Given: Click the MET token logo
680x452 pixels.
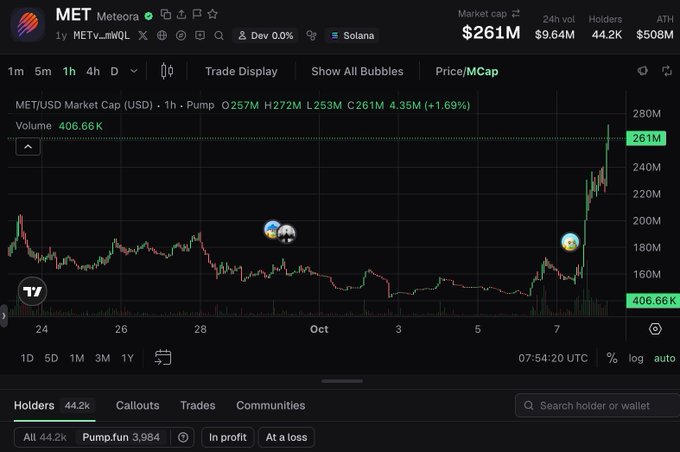Looking at the screenshot, I should pos(27,25).
